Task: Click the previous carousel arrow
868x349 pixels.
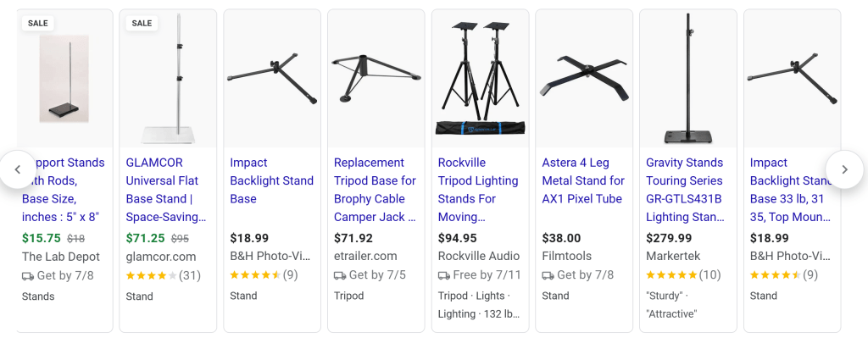Action: click(x=18, y=169)
